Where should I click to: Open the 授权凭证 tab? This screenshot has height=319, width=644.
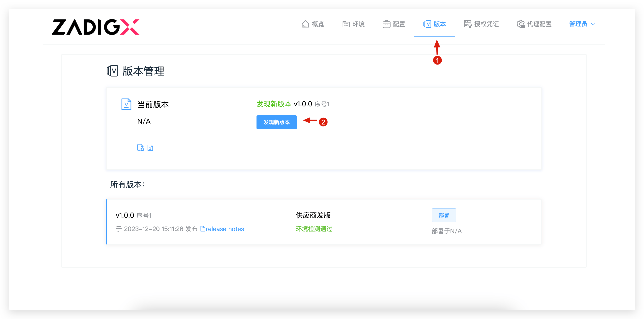click(x=486, y=24)
